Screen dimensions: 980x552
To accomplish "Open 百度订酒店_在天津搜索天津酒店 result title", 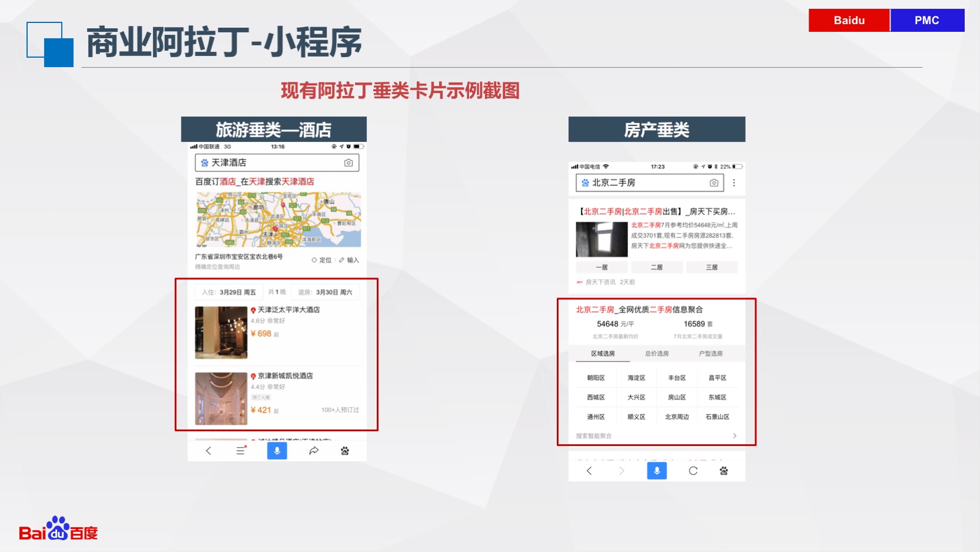I will (255, 181).
